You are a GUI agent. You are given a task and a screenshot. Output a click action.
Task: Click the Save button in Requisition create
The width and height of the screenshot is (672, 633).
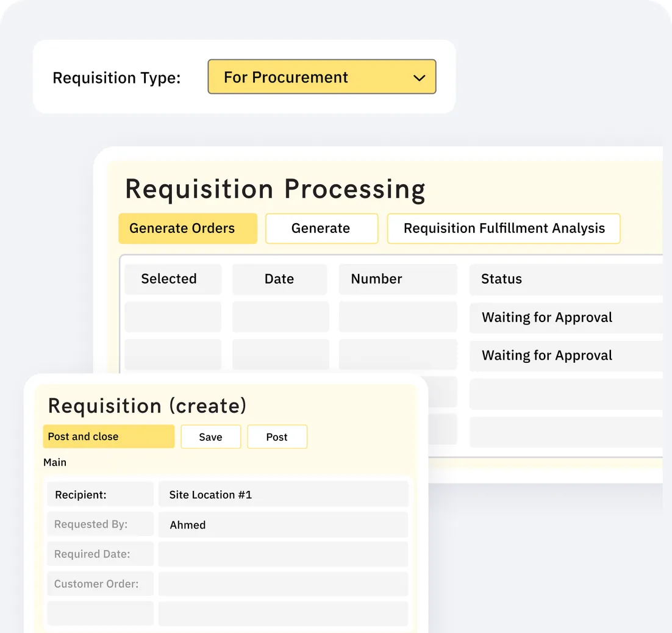211,437
